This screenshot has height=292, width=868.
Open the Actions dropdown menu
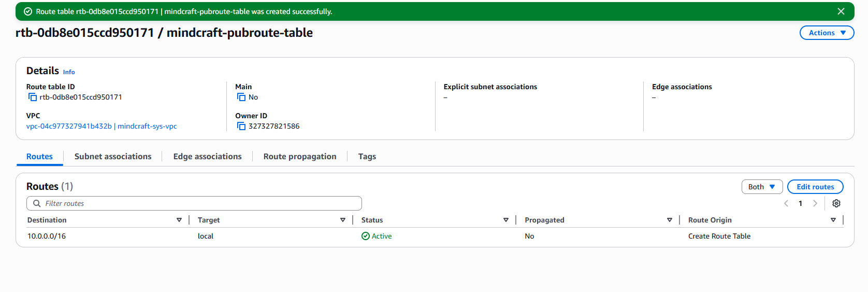(x=827, y=33)
